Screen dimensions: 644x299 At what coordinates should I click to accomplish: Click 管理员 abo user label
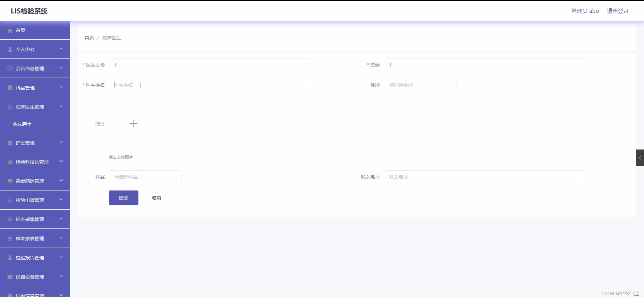pos(585,11)
